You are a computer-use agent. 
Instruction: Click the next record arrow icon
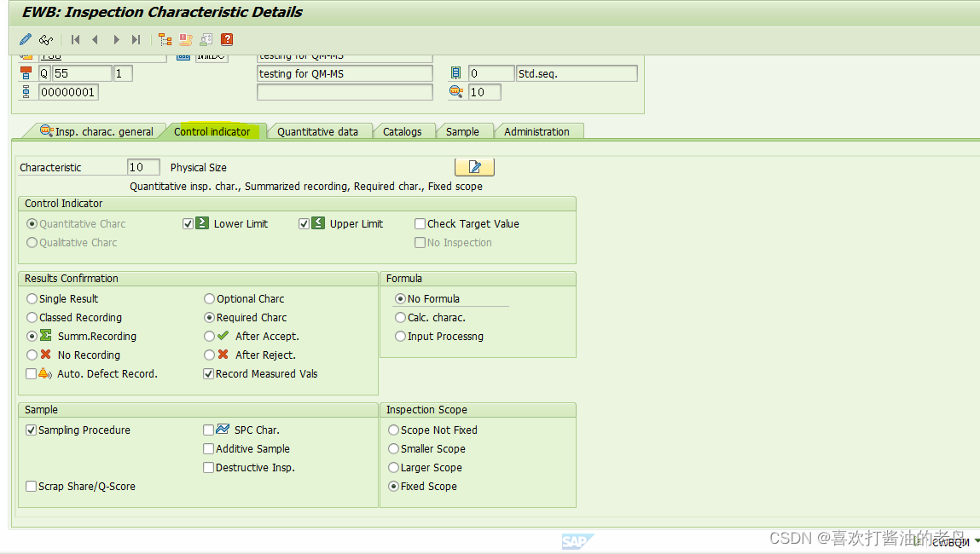point(115,39)
